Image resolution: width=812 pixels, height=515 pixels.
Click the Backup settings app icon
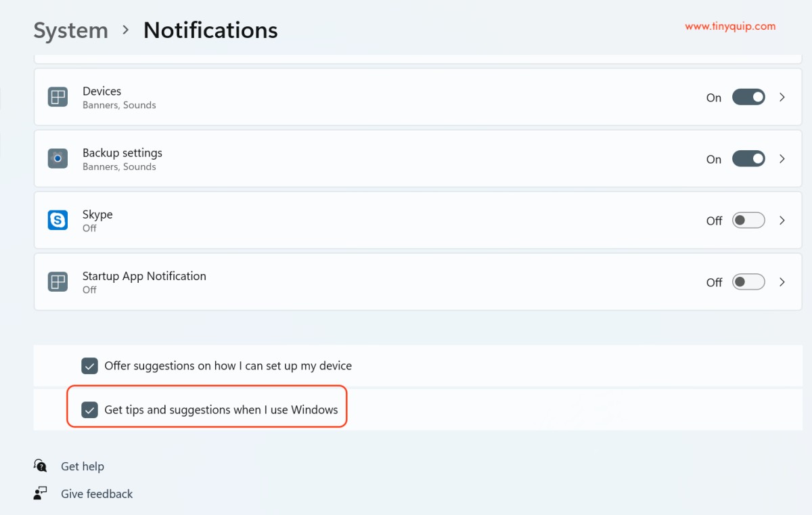[58, 159]
